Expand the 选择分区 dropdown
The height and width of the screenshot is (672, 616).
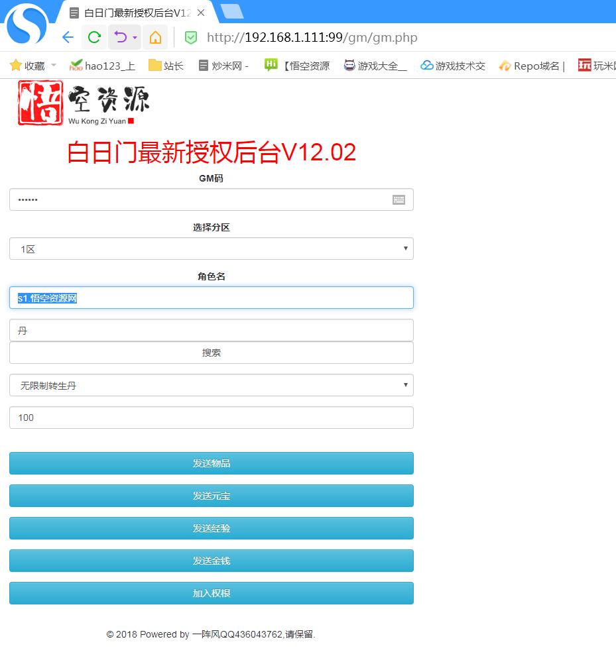[211, 249]
